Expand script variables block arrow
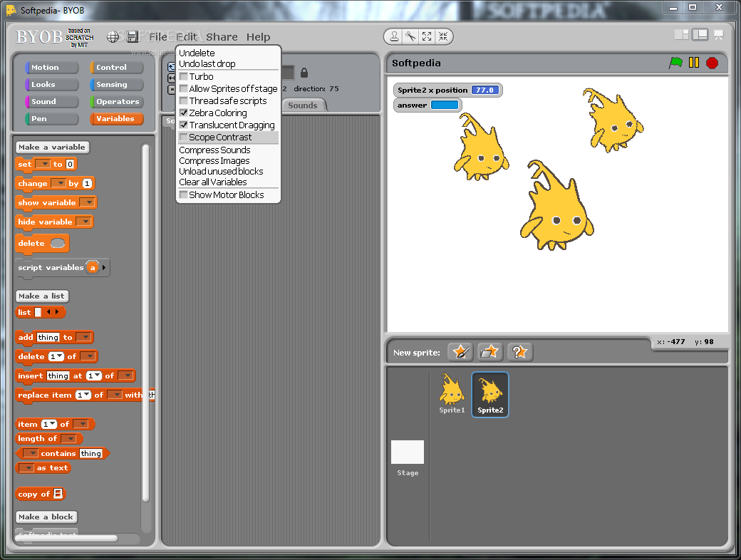The image size is (741, 560). coord(105,267)
